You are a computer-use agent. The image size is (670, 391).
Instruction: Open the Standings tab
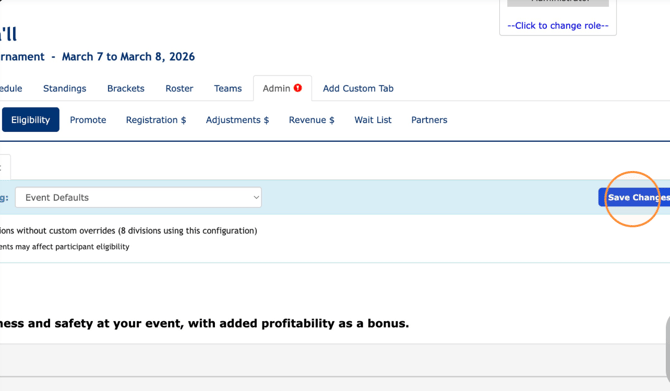pyautogui.click(x=65, y=88)
